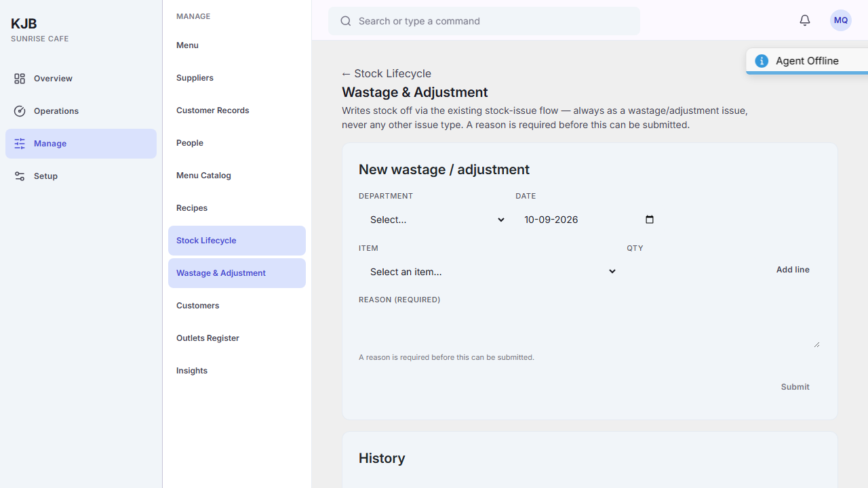868x488 pixels.
Task: Click the Manage sliders icon
Action: [20, 144]
